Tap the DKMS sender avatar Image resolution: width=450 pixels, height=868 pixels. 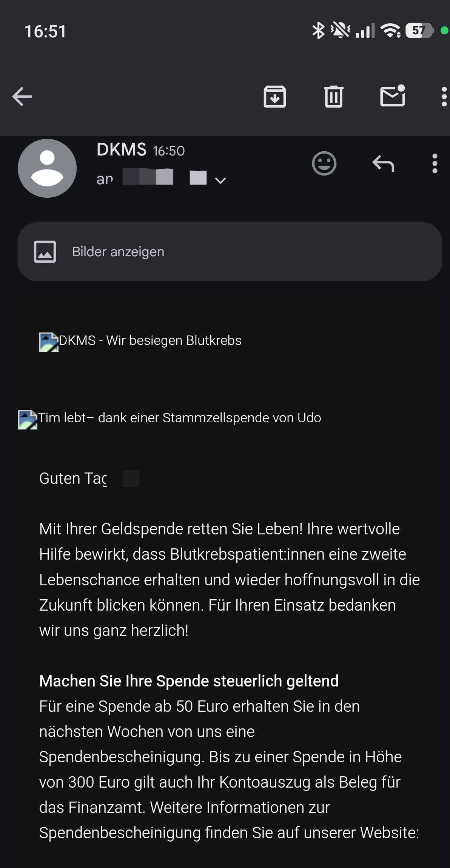pyautogui.click(x=47, y=168)
